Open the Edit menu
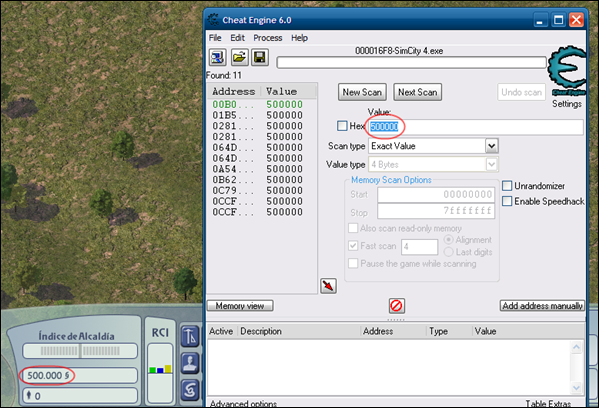Image resolution: width=599 pixels, height=408 pixels. pyautogui.click(x=237, y=38)
